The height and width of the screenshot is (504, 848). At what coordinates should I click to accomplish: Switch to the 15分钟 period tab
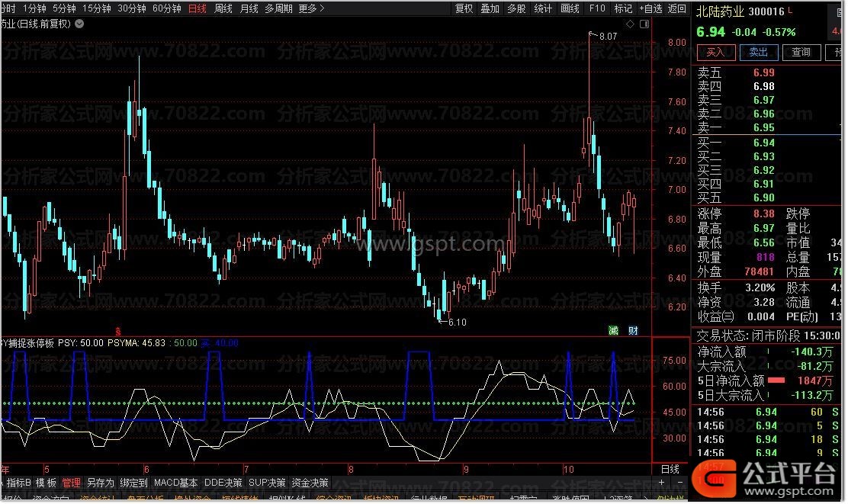click(x=97, y=8)
